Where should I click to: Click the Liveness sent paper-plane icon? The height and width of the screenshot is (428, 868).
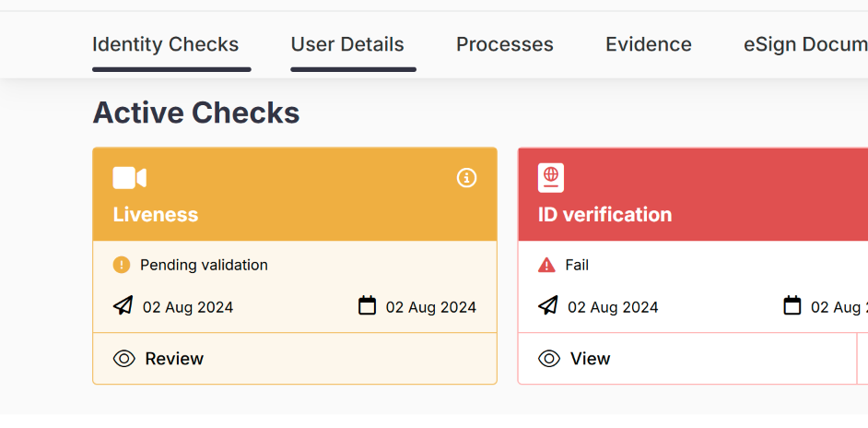[123, 306]
